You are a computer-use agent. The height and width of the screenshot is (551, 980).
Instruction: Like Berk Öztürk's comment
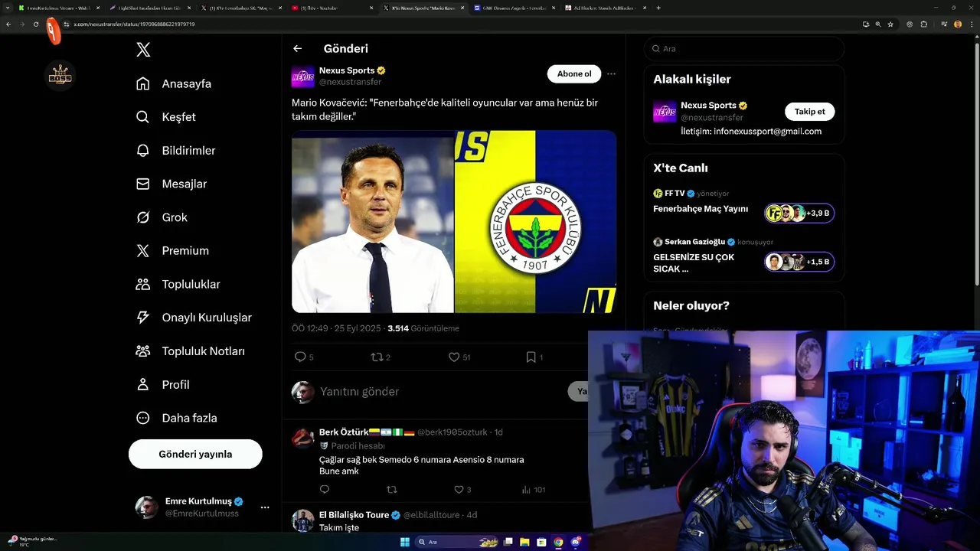coord(459,490)
